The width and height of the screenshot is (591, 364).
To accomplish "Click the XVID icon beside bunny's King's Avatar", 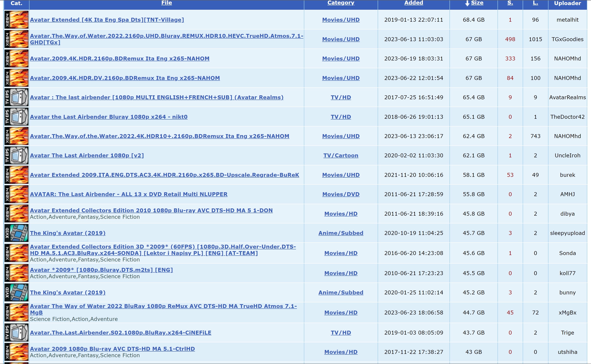I will pos(16,292).
